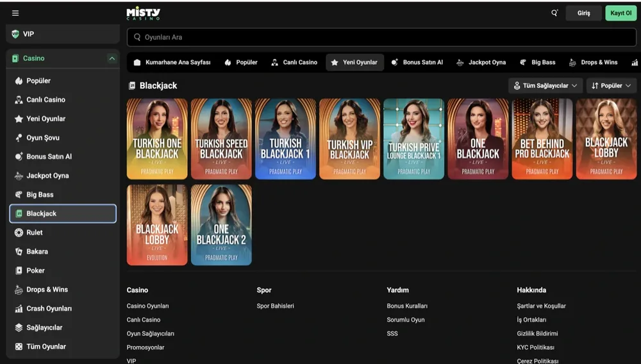Open the Sorumlu Oyun footer link
This screenshot has width=641, height=364.
[x=406, y=320]
